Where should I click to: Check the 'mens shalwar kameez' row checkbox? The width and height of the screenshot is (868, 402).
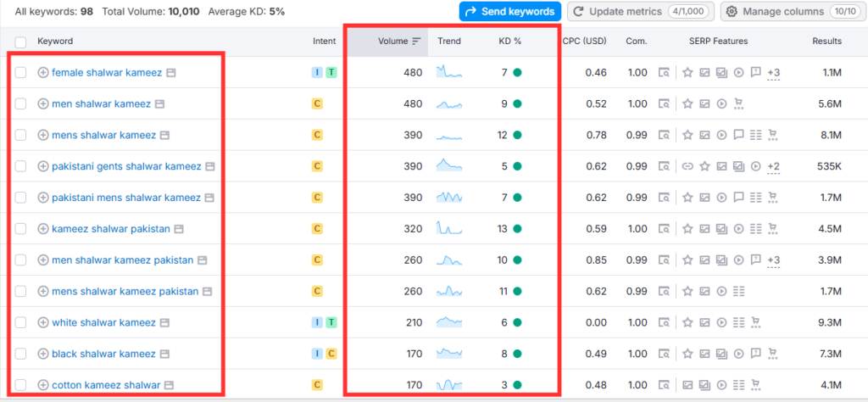coord(20,135)
